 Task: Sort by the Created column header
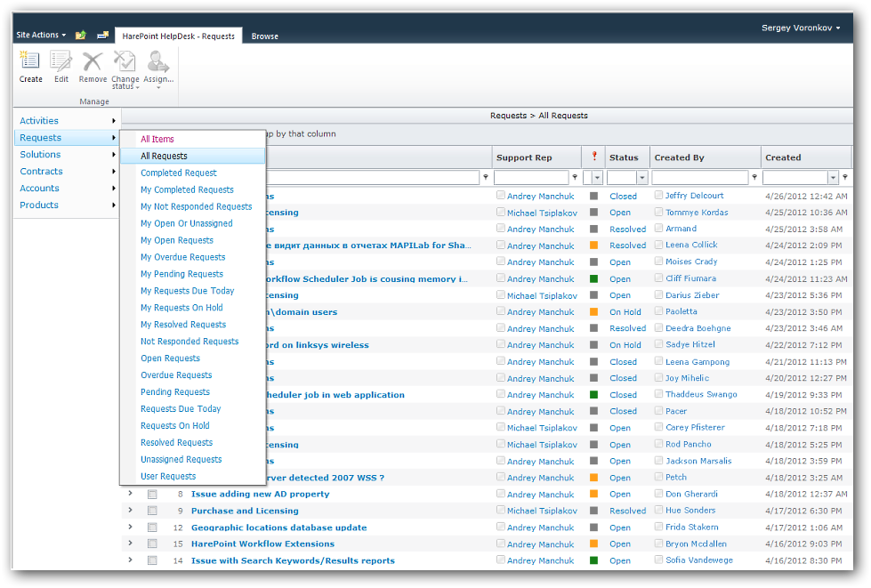pyautogui.click(x=783, y=157)
